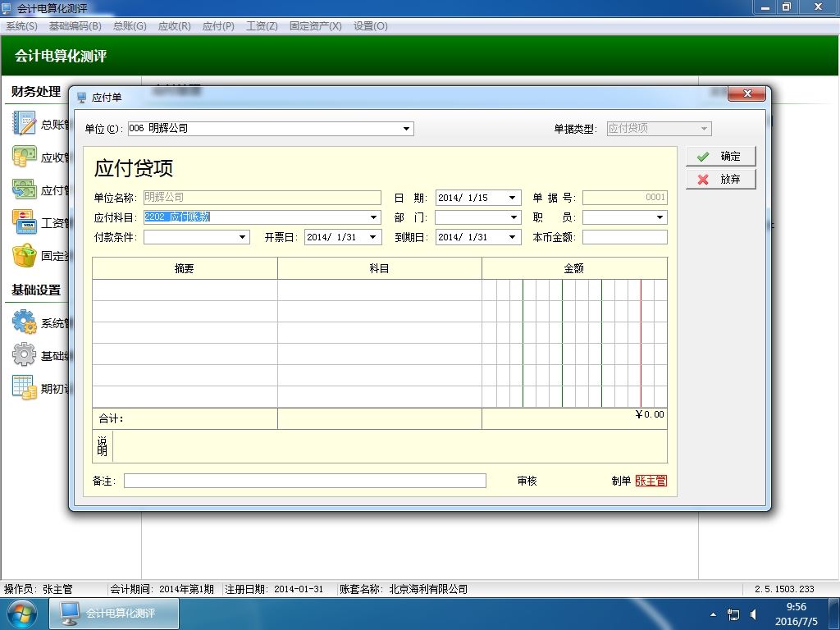Open the 系统管理 blue gear icon
The image size is (840, 630).
(x=24, y=322)
